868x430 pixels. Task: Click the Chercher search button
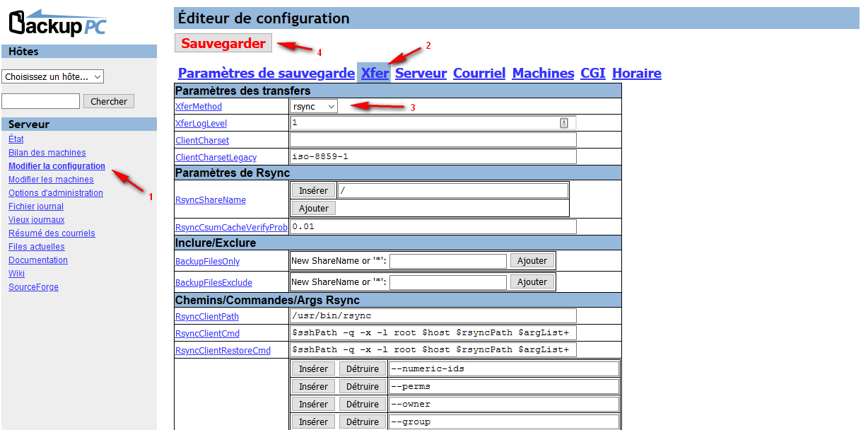pyautogui.click(x=109, y=101)
